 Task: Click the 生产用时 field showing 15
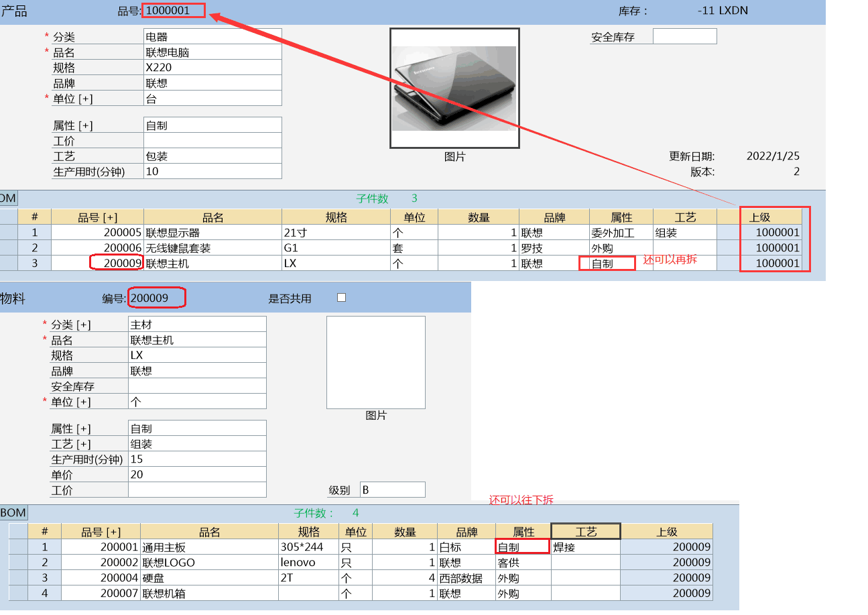pyautogui.click(x=197, y=459)
